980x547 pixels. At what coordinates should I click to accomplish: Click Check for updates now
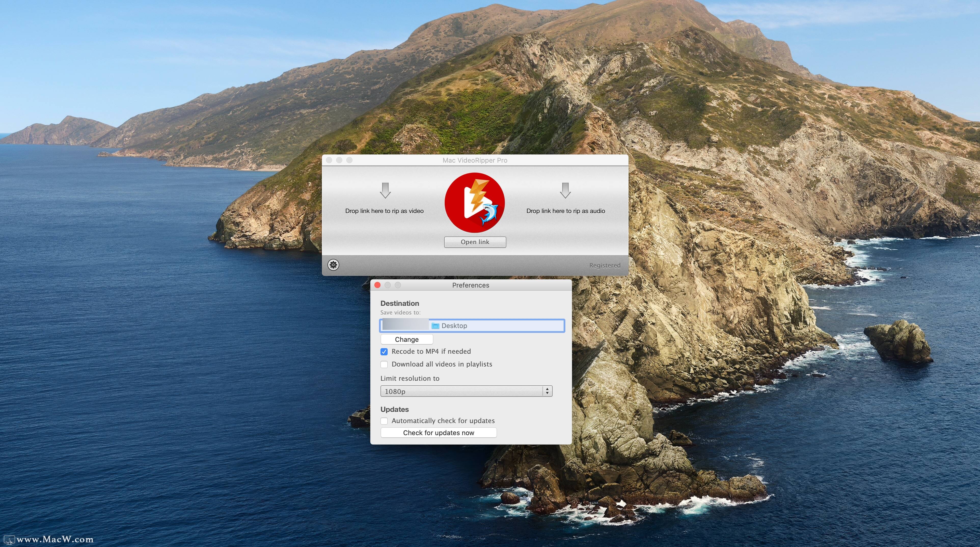click(439, 433)
